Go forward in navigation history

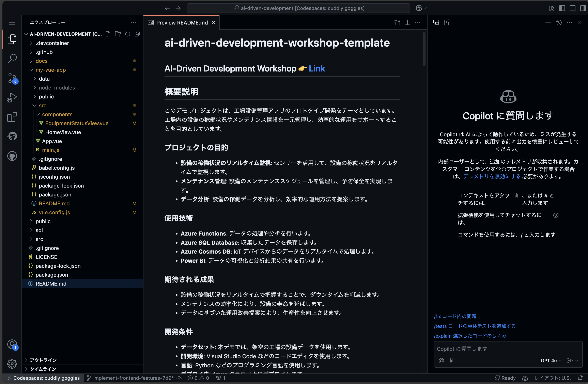coord(178,8)
